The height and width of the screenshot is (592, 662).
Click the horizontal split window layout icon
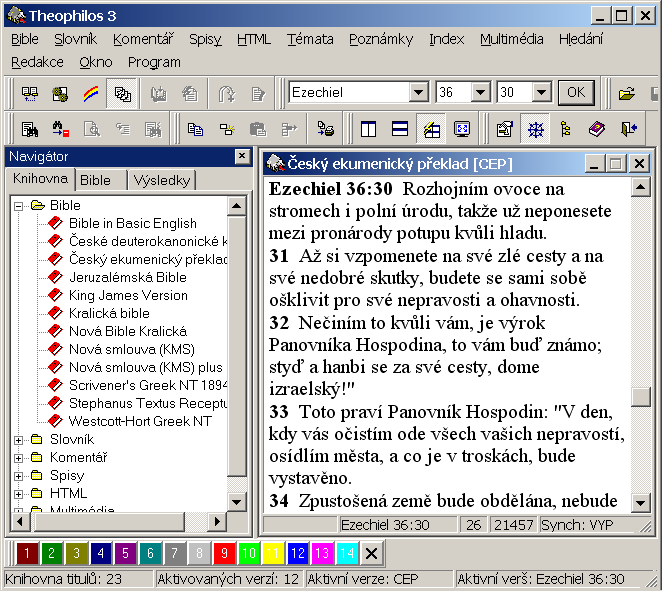point(399,129)
